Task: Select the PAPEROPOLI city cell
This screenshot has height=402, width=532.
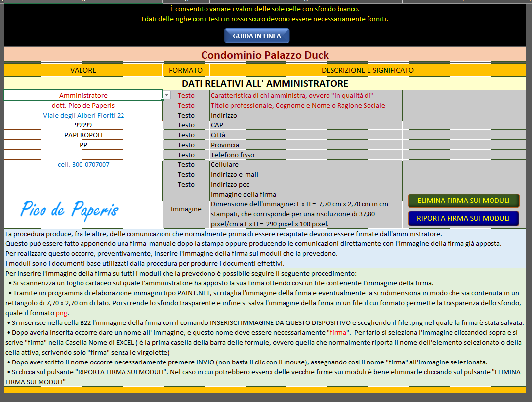Action: [83, 135]
